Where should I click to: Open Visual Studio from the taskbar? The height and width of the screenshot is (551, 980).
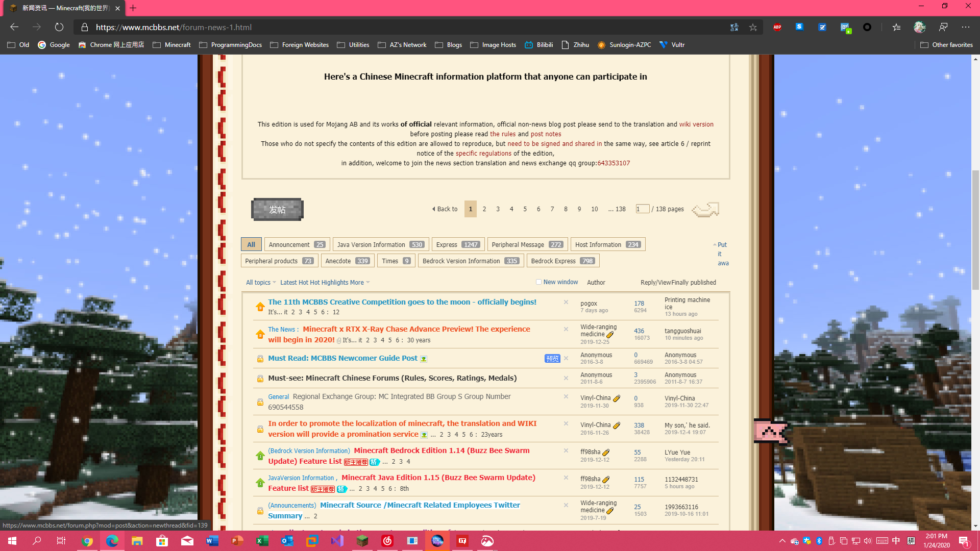pos(337,541)
